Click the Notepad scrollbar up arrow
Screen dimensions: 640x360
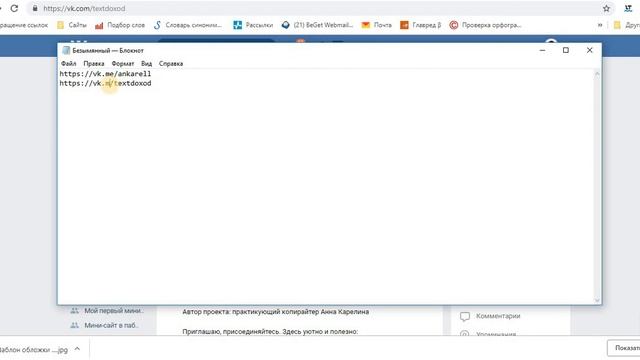[597, 74]
